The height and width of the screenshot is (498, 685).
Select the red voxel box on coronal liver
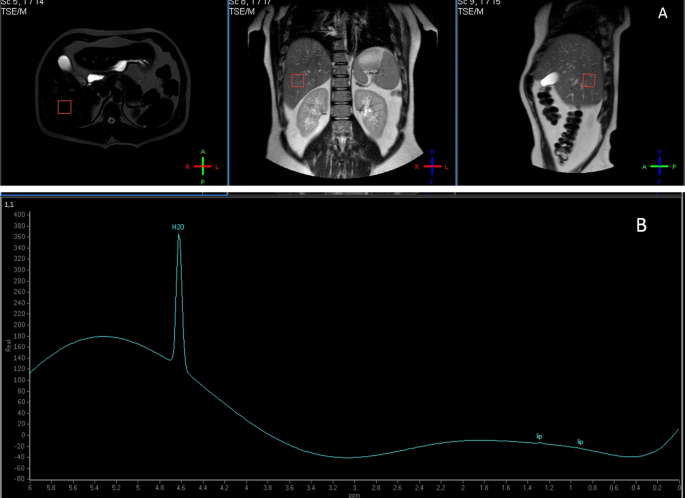click(x=298, y=81)
